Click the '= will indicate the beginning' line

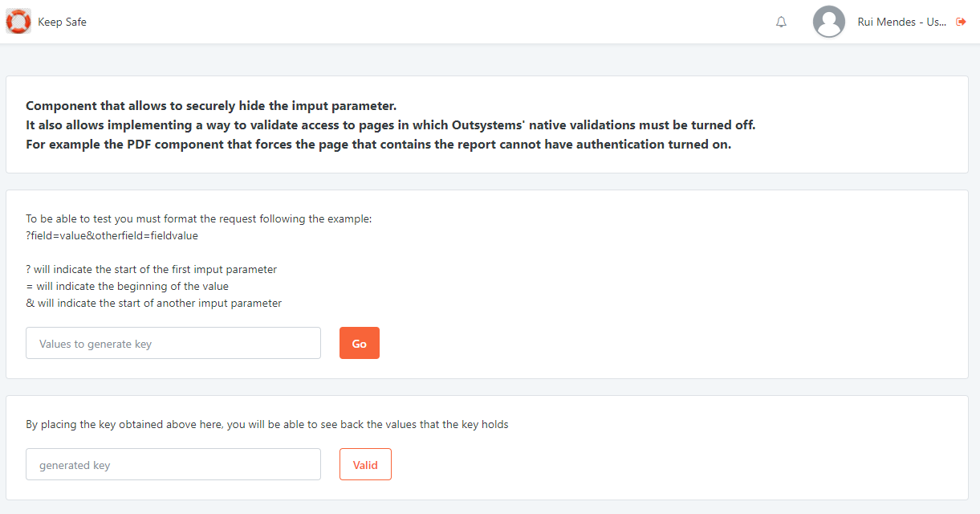[127, 287]
